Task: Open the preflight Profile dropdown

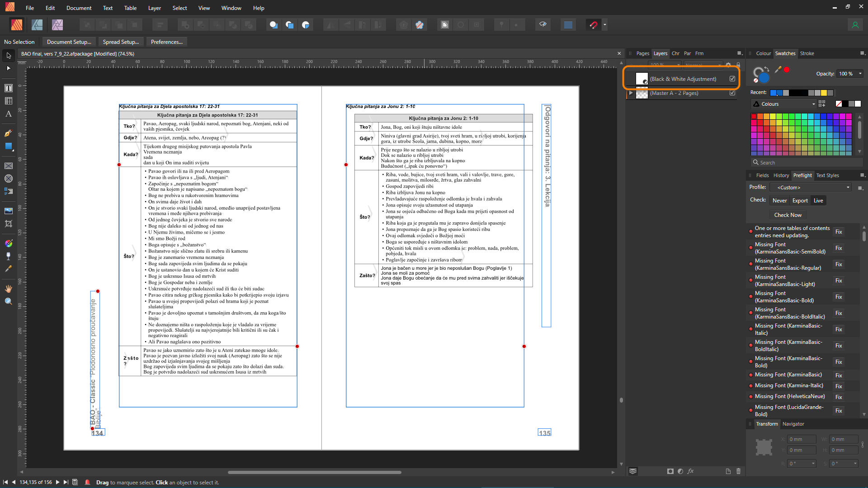Action: point(811,188)
